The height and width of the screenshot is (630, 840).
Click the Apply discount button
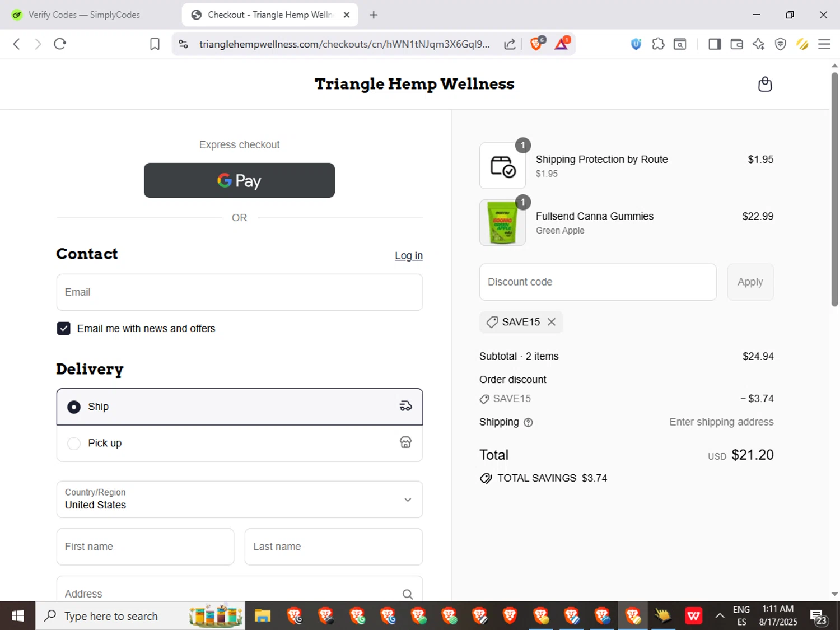click(x=750, y=282)
